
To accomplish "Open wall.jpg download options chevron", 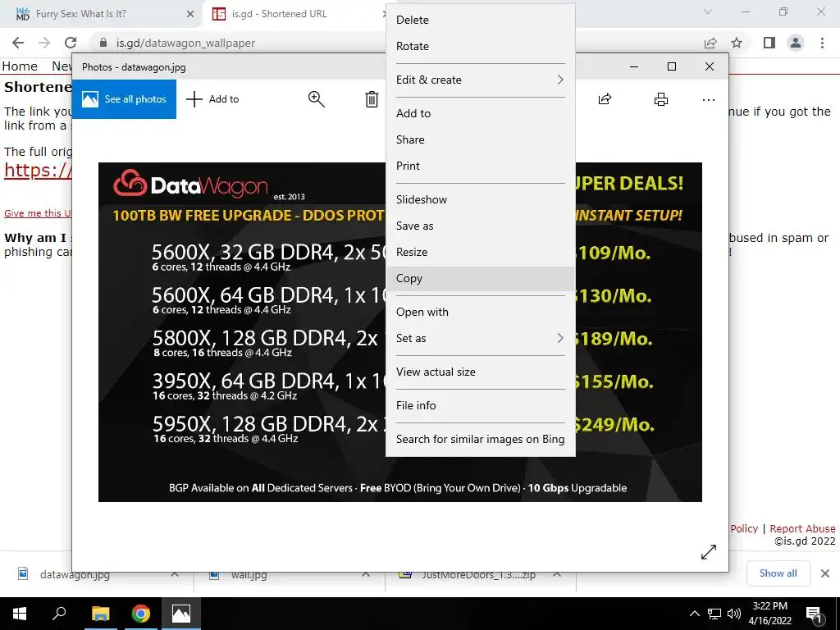I will click(366, 575).
